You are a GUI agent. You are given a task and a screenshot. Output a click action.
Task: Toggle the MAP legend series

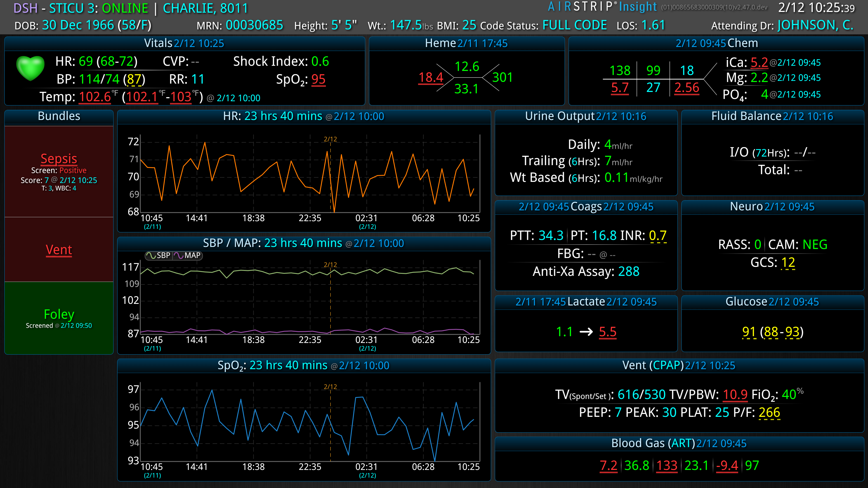(188, 256)
